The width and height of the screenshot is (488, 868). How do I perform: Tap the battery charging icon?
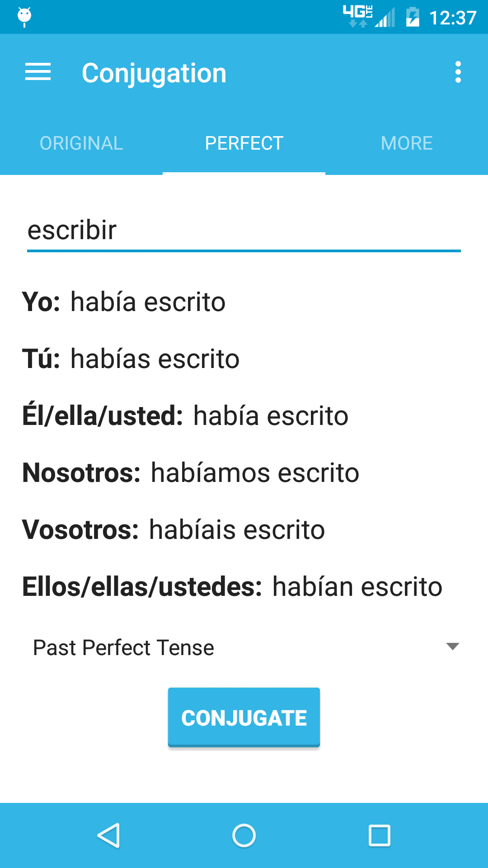tap(412, 17)
